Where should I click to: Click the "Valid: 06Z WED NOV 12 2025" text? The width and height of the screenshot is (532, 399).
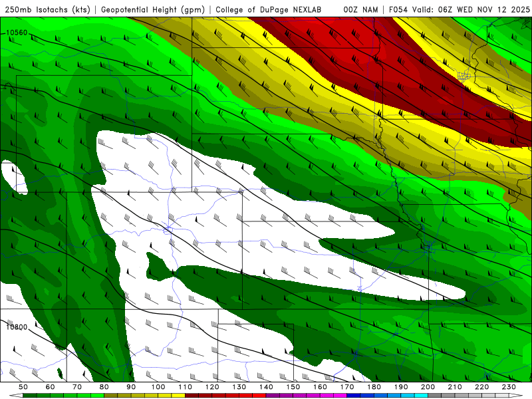point(471,10)
